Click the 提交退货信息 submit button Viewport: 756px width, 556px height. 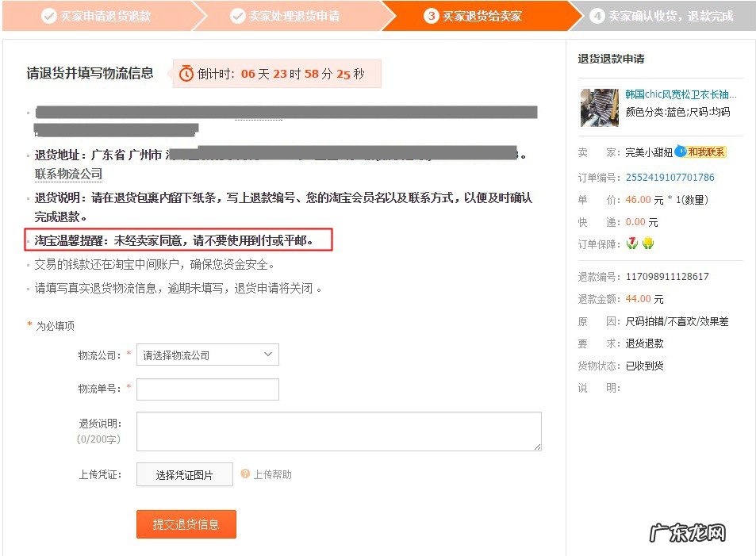point(186,524)
